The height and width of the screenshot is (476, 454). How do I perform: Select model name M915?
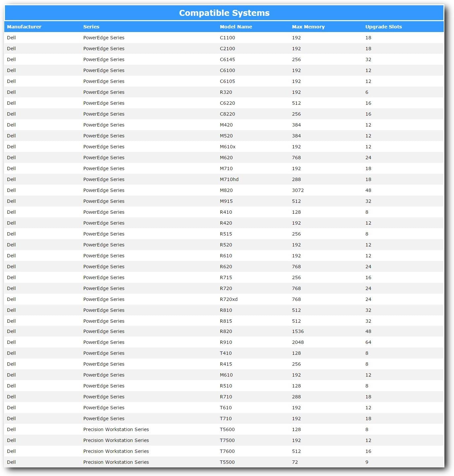pyautogui.click(x=226, y=201)
